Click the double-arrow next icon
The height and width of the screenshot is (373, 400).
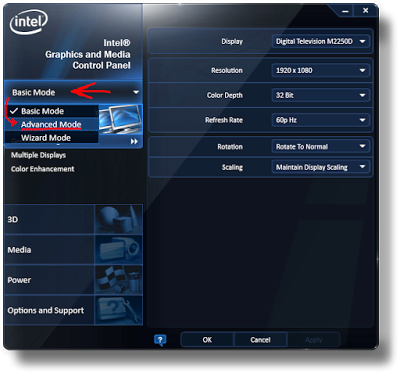coord(134,142)
